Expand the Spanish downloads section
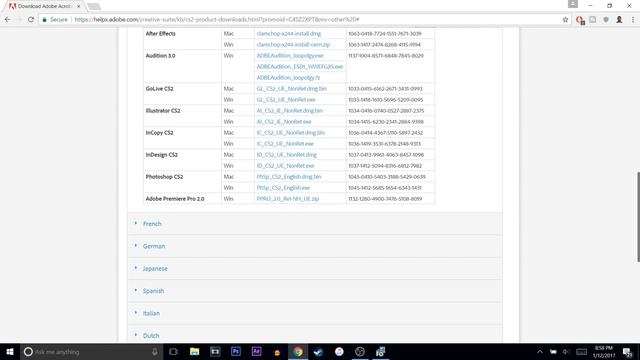640x360 pixels. pos(153,291)
